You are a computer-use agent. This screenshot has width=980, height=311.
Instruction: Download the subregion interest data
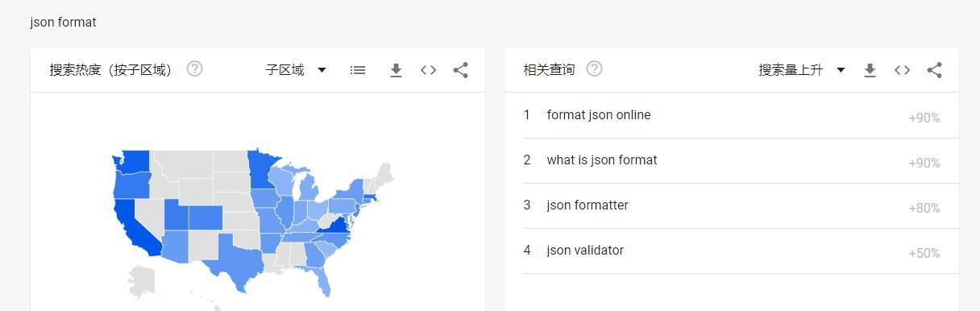pos(396,70)
